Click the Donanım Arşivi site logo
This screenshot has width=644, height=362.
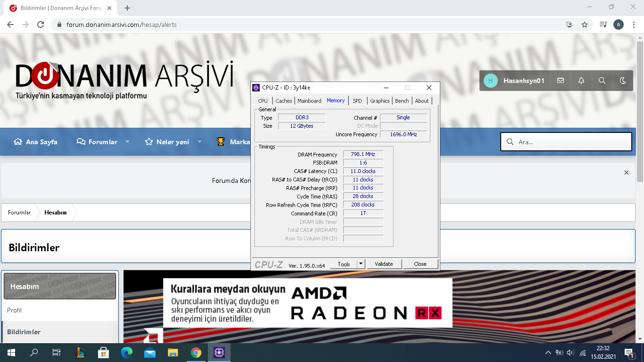pyautogui.click(x=124, y=80)
